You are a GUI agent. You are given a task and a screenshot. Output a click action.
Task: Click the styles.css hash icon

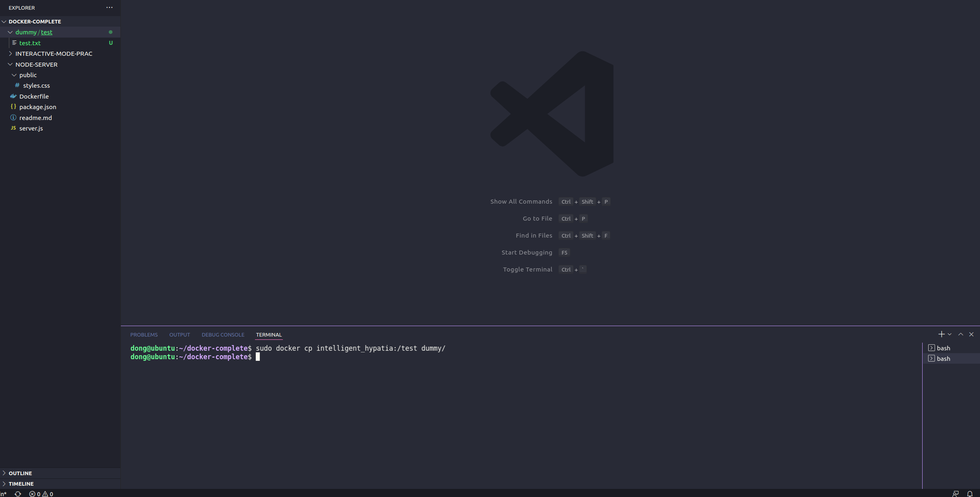[x=17, y=85]
